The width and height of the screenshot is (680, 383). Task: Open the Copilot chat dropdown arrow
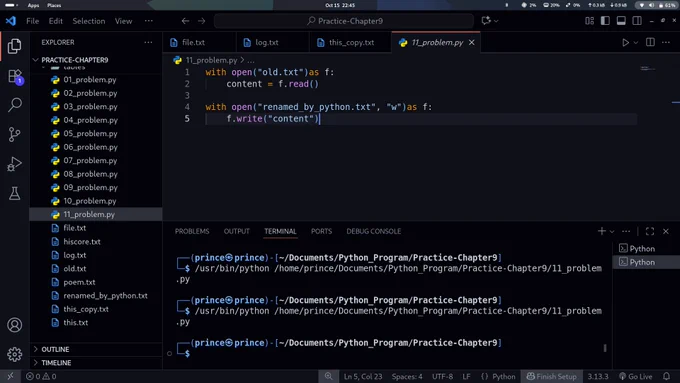[496, 21]
